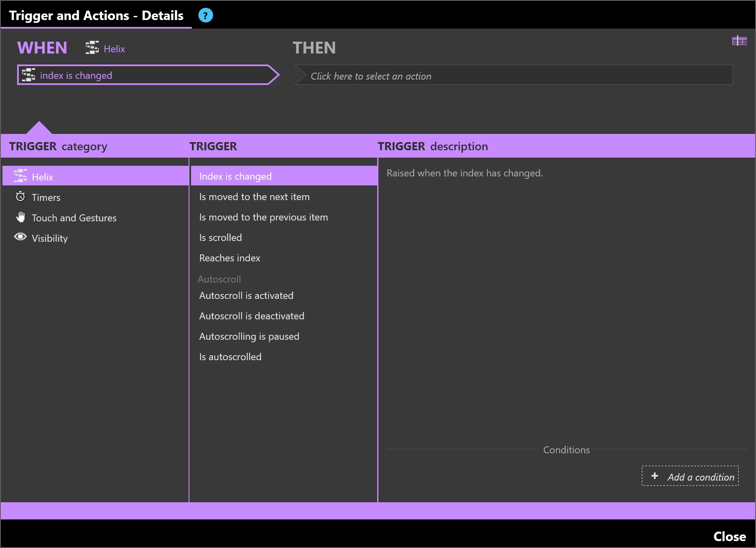Click the Visibility eye icon
756x548 pixels.
(x=20, y=237)
